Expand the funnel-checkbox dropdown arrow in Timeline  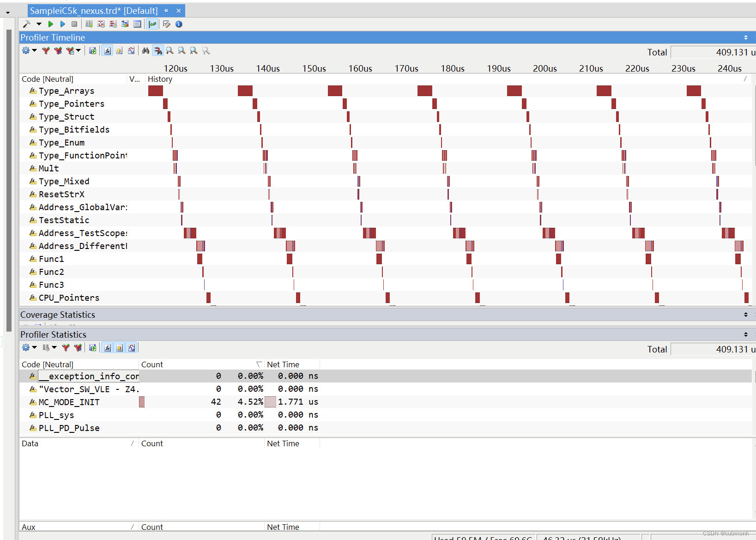[79, 50]
